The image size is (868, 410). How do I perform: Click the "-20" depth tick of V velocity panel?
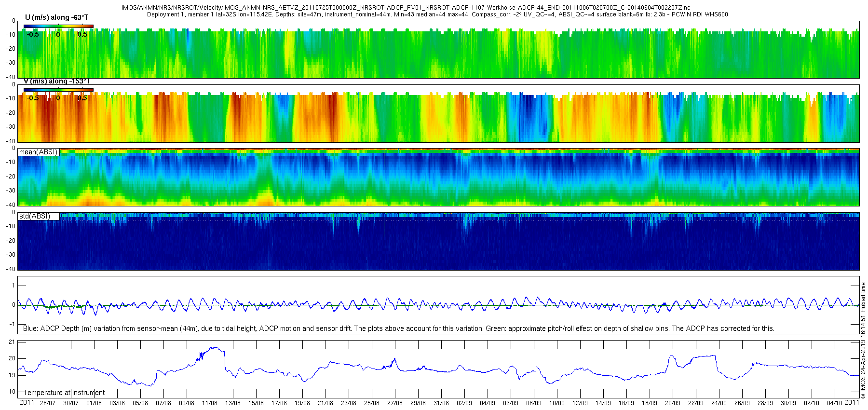coord(11,113)
